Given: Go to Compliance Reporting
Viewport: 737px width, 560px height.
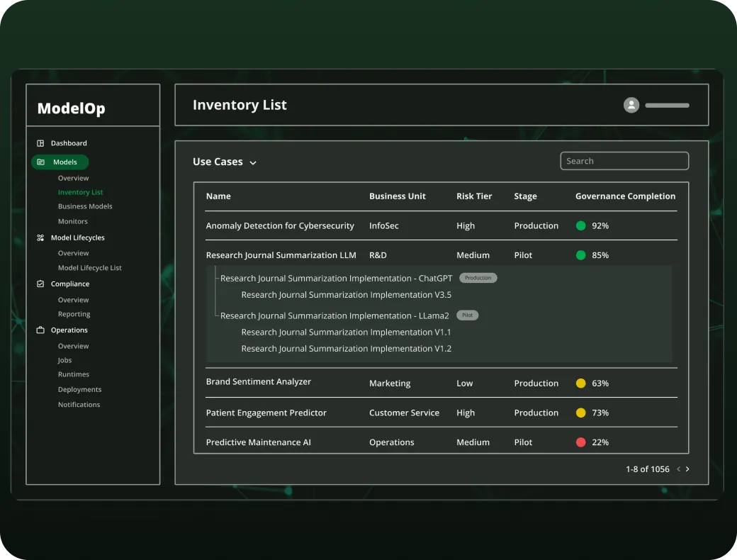Looking at the screenshot, I should (74, 313).
